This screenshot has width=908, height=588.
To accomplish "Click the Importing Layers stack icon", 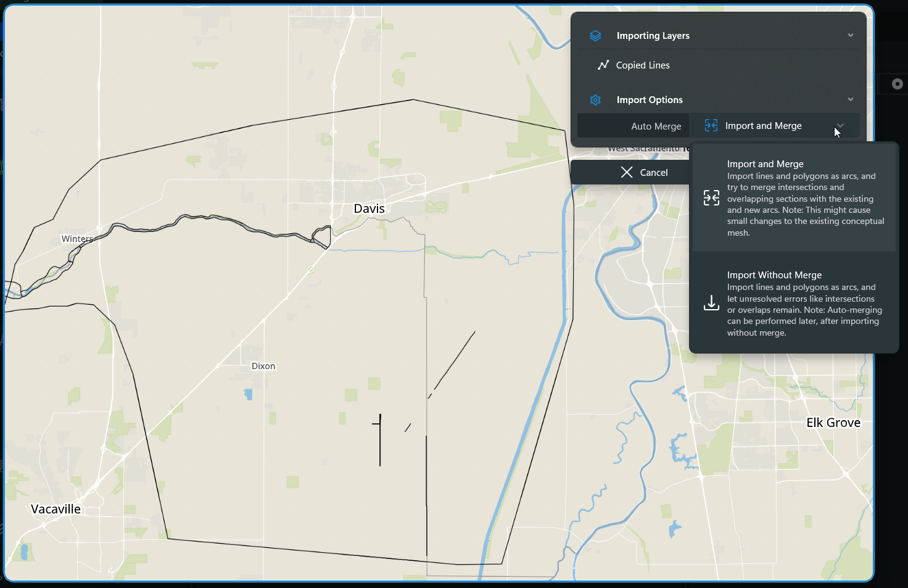I will (595, 36).
